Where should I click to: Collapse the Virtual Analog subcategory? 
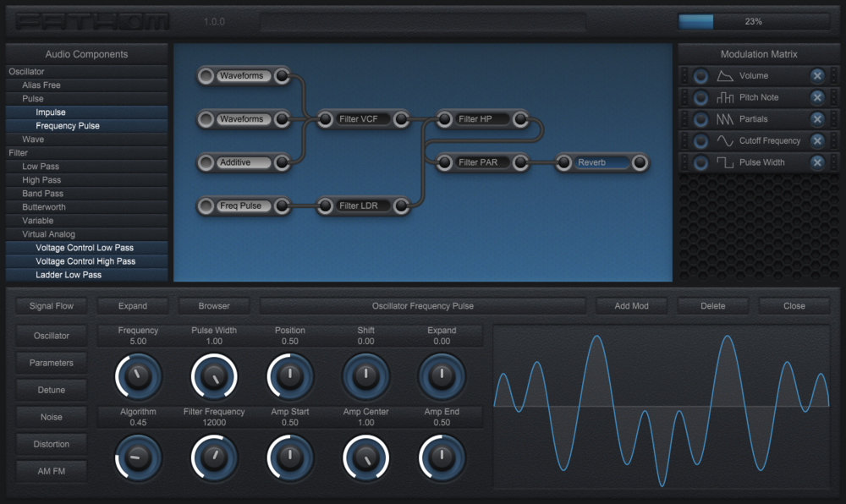(86, 234)
